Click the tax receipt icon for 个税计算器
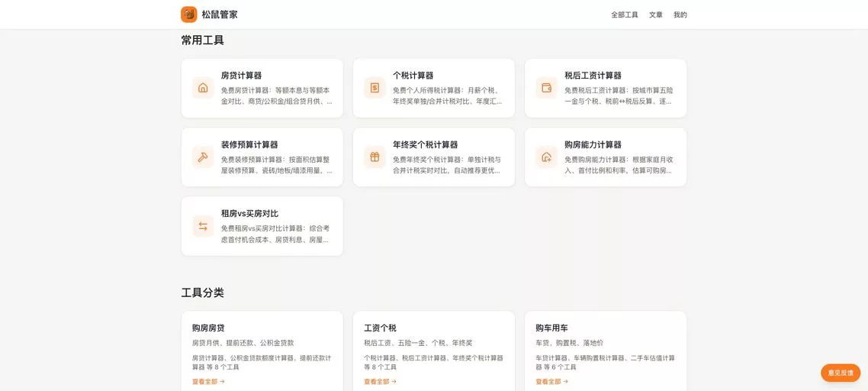 (x=375, y=88)
